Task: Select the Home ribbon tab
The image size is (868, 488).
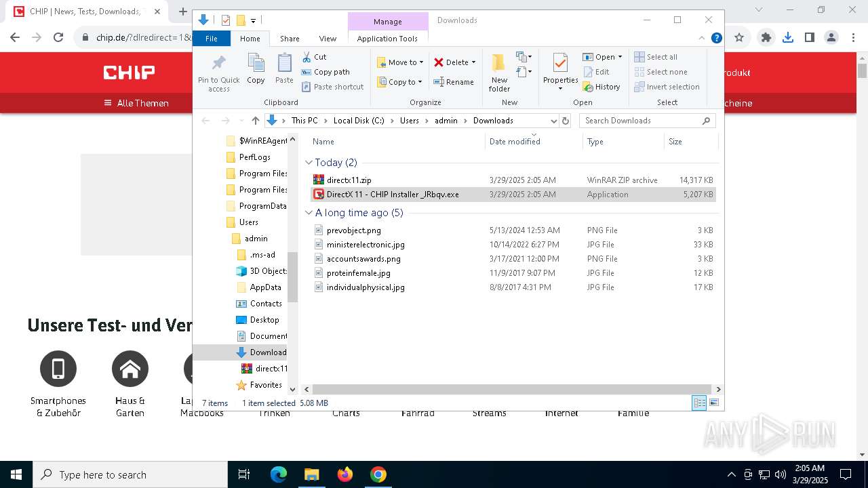Action: tap(250, 39)
